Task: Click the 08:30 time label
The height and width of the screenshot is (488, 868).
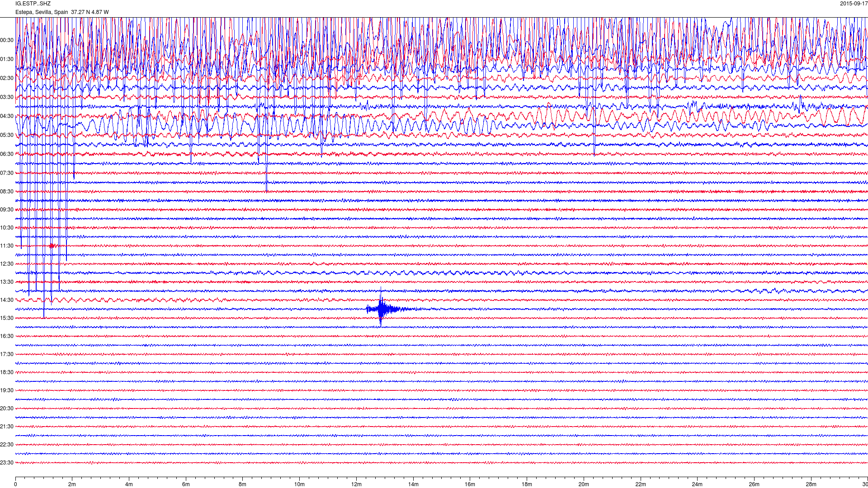Action: 7,192
